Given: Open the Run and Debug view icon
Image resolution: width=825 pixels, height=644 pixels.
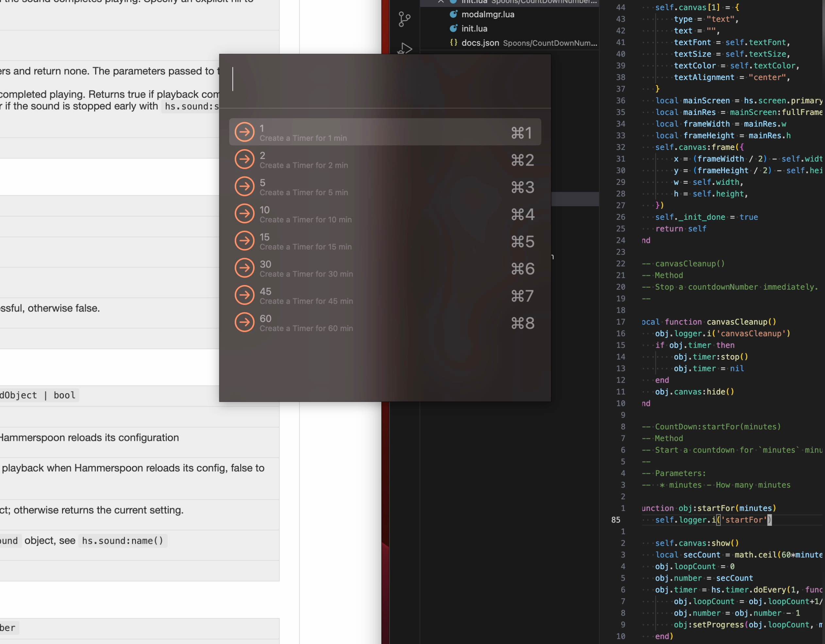Looking at the screenshot, I should (406, 48).
